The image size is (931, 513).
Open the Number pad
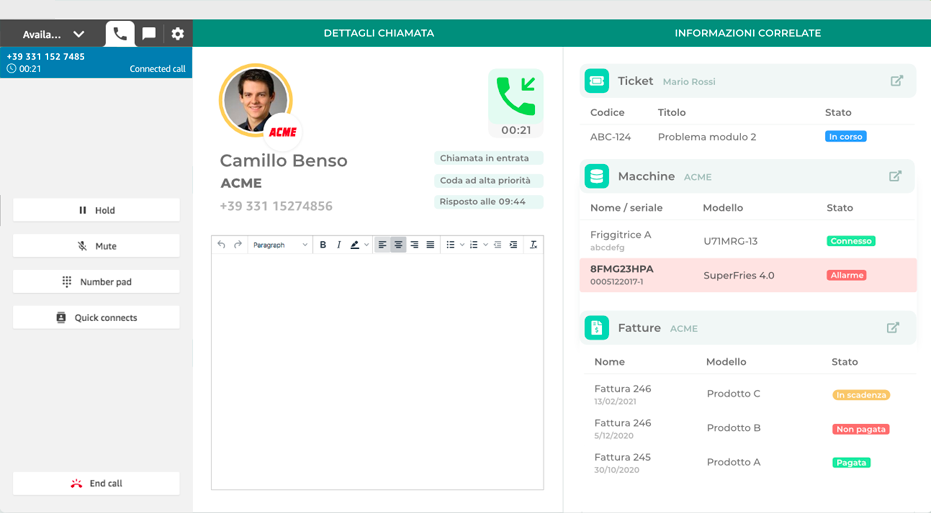tap(96, 282)
